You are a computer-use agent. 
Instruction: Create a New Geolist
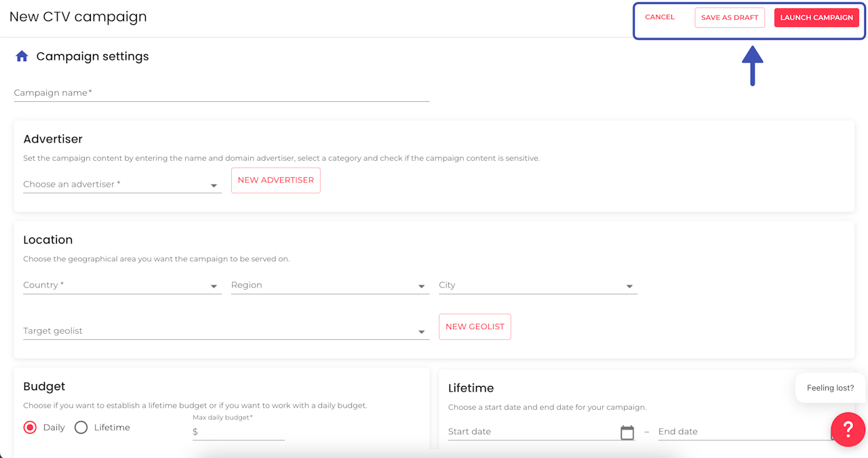[x=475, y=327]
